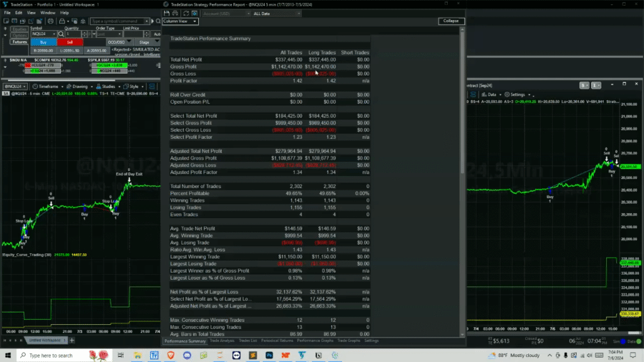Image resolution: width=644 pixels, height=362 pixels.
Task: Switch to the Performance Graphs tab
Action: tap(315, 341)
